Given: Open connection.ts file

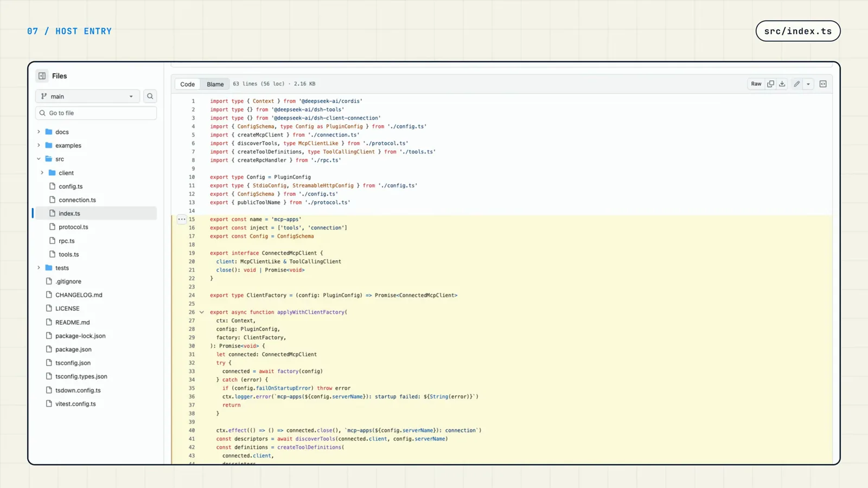Looking at the screenshot, I should click(x=77, y=200).
